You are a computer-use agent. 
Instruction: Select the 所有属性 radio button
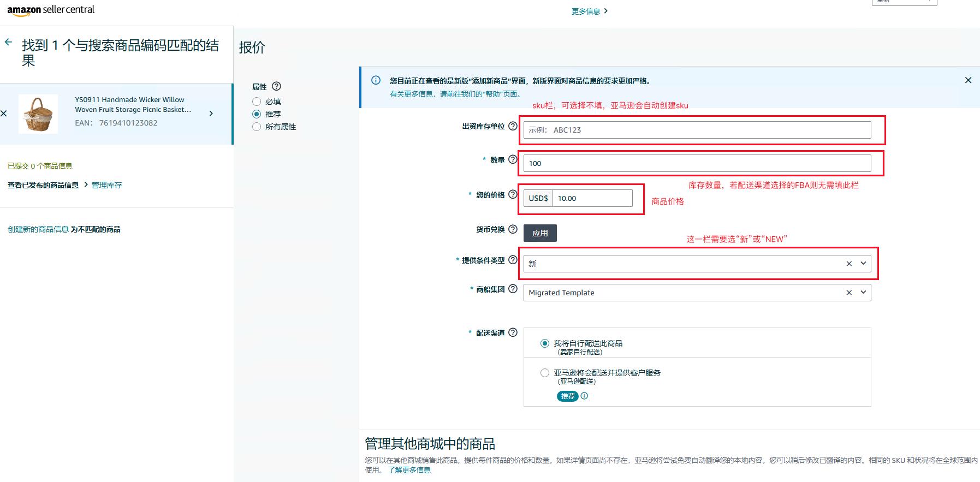(257, 127)
